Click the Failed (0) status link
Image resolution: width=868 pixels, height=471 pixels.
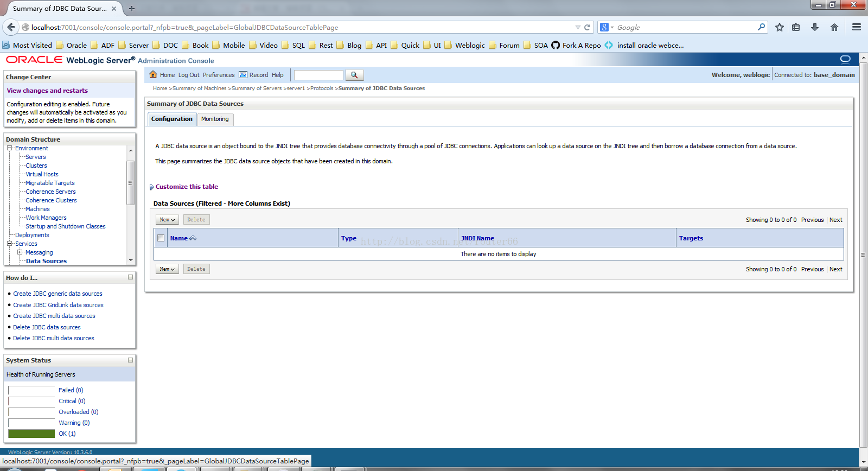pos(71,390)
